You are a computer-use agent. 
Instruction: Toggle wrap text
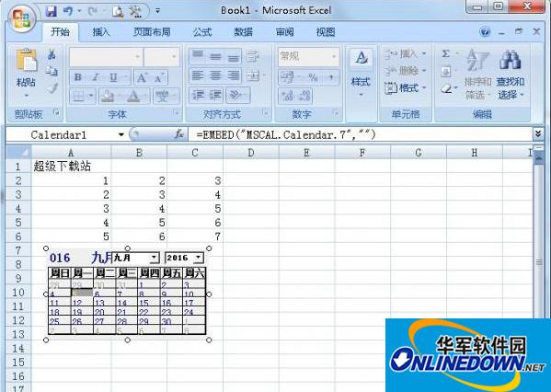point(253,55)
